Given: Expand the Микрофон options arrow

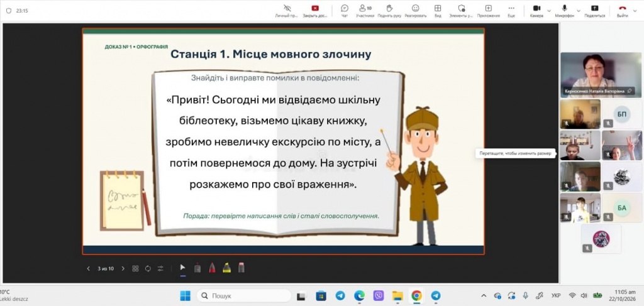Looking at the screenshot, I should [x=579, y=11].
